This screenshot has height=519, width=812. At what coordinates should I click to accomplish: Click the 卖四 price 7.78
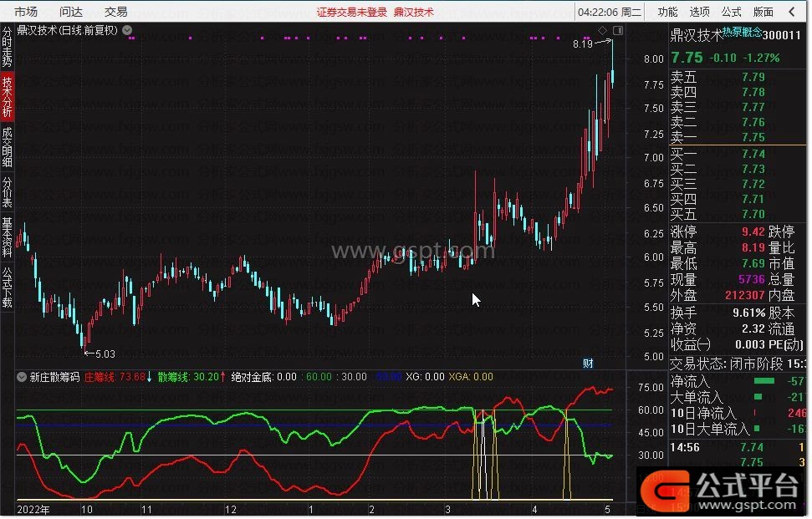753,92
